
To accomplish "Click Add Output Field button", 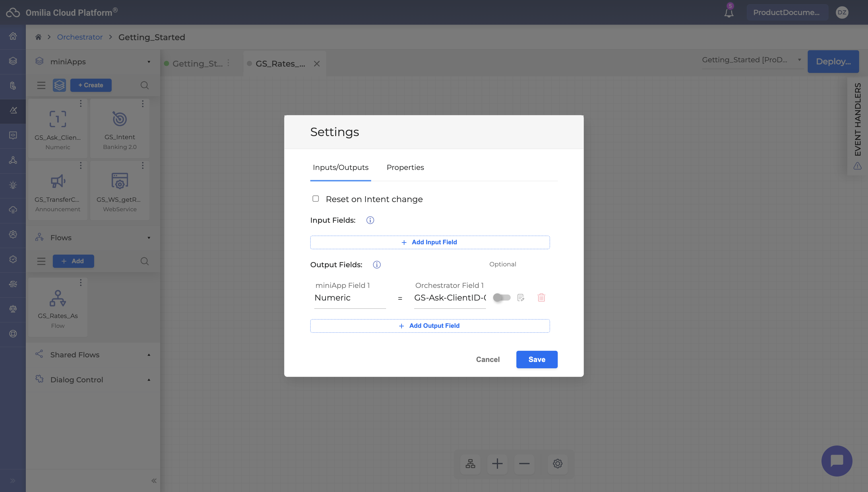I will click(430, 326).
